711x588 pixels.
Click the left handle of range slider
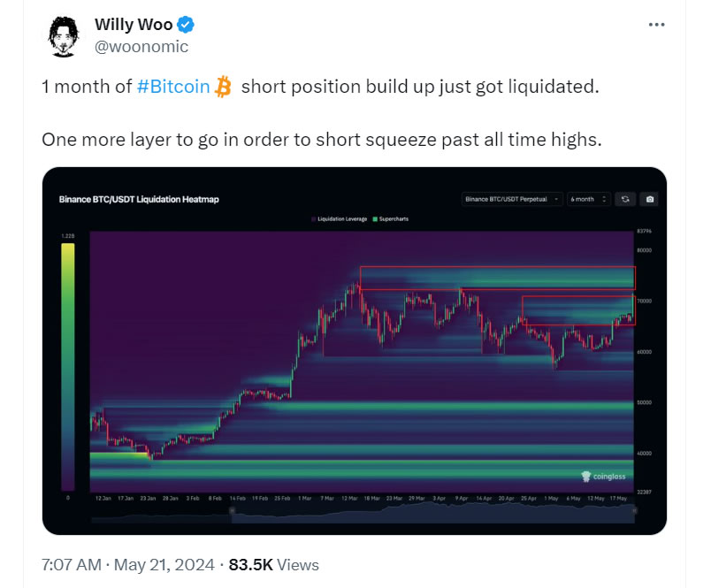coord(233,510)
